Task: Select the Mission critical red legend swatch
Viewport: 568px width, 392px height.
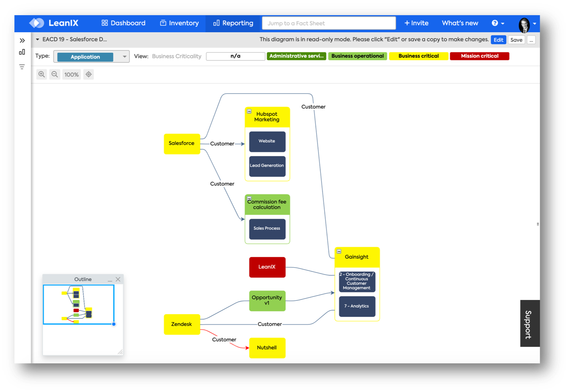Action: tap(479, 55)
